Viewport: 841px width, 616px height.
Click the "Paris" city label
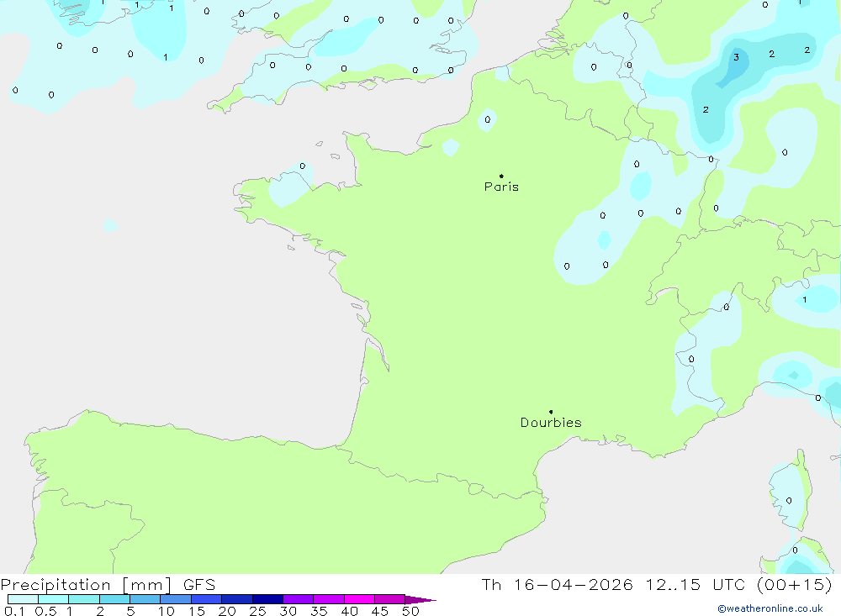(x=501, y=187)
